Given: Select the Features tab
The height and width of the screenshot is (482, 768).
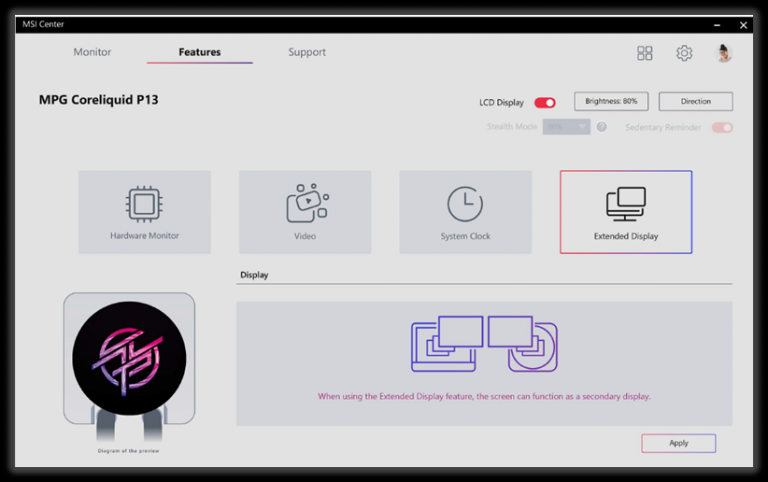Looking at the screenshot, I should pos(200,52).
